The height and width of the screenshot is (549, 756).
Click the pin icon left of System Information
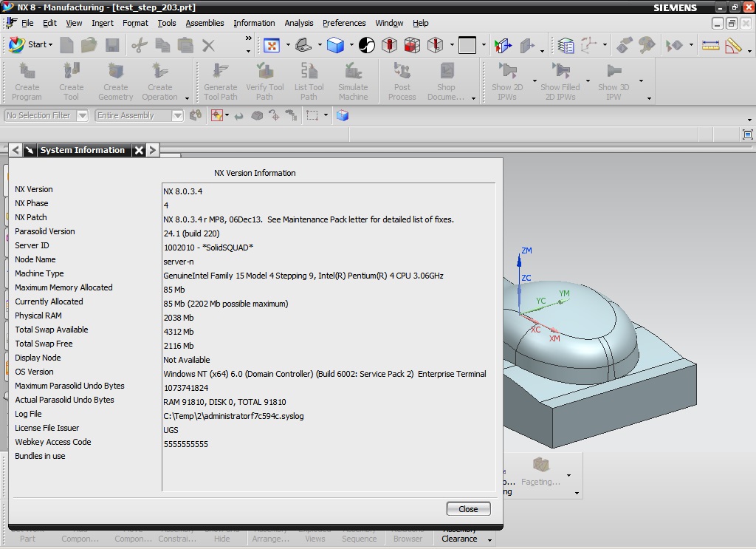30,150
